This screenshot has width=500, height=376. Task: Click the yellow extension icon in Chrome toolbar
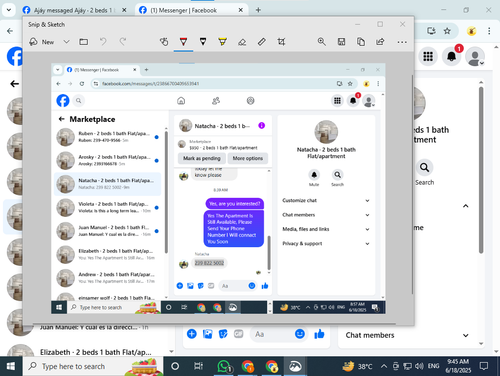(x=471, y=31)
